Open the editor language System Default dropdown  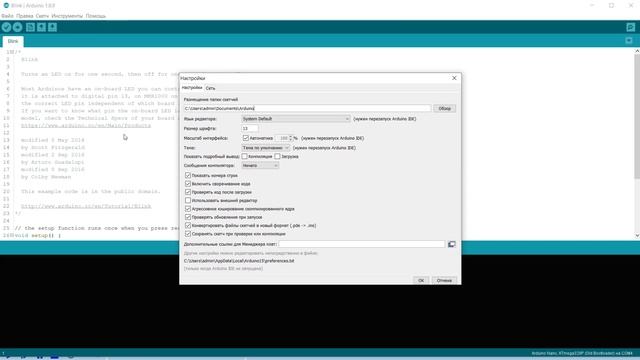296,119
